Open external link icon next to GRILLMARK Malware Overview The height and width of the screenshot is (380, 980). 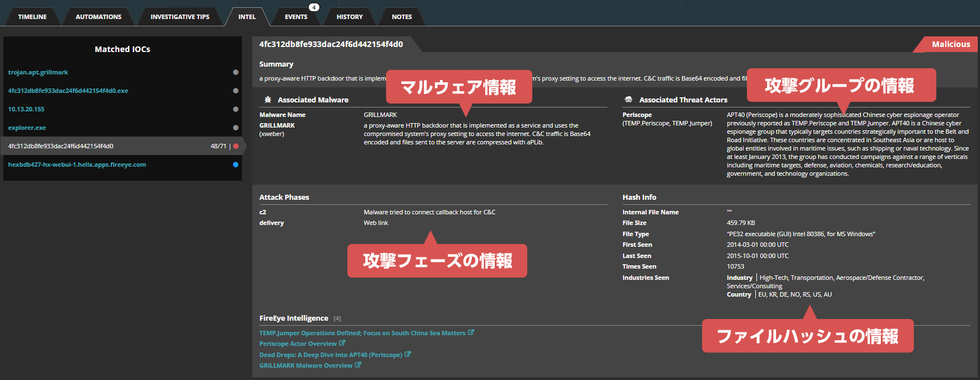pyautogui.click(x=358, y=365)
